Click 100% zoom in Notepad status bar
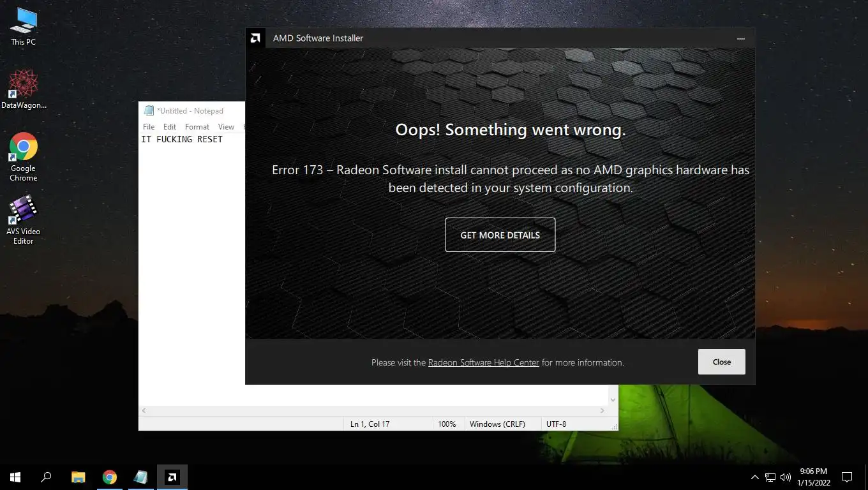The width and height of the screenshot is (868, 490). (x=447, y=424)
